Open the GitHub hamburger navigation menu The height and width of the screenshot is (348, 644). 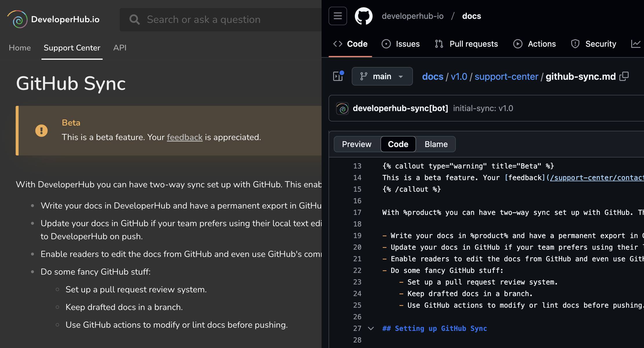click(x=338, y=16)
